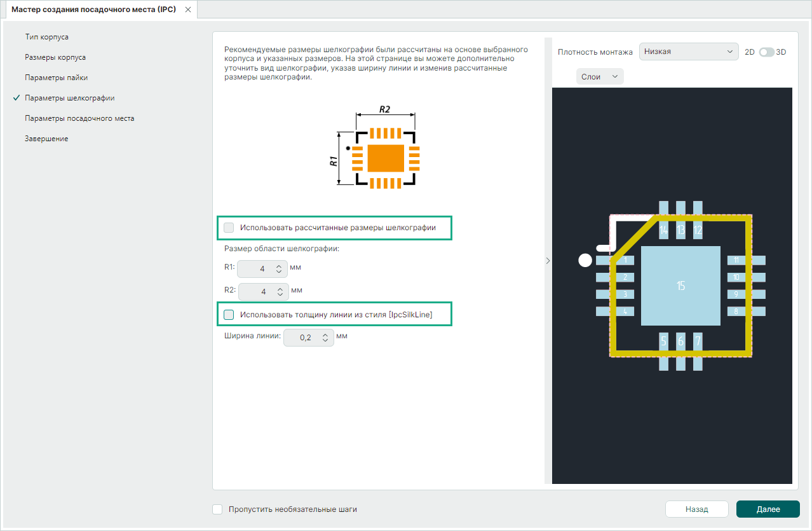This screenshot has height=531, width=812.
Task: Collapse the preview panel with side arrow
Action: [548, 260]
